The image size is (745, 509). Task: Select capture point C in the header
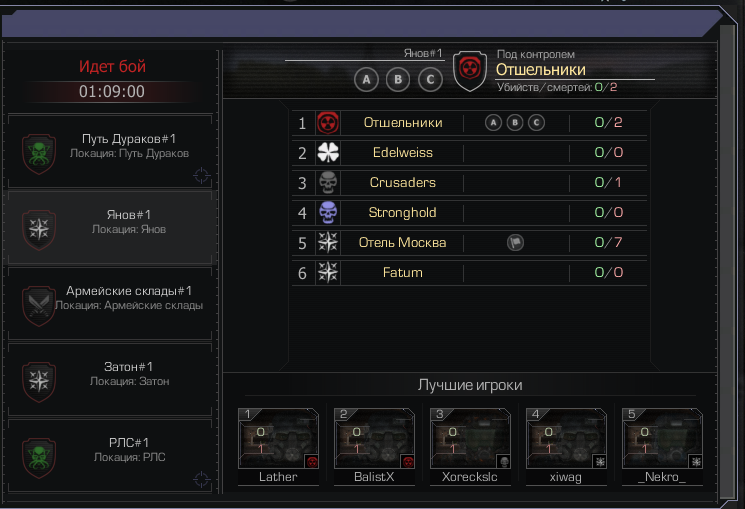coord(430,80)
